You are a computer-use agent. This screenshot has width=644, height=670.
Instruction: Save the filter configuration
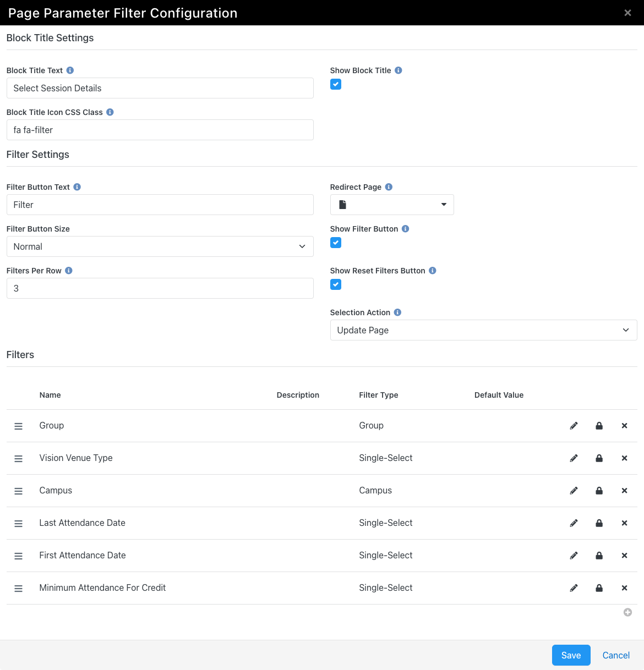[571, 655]
